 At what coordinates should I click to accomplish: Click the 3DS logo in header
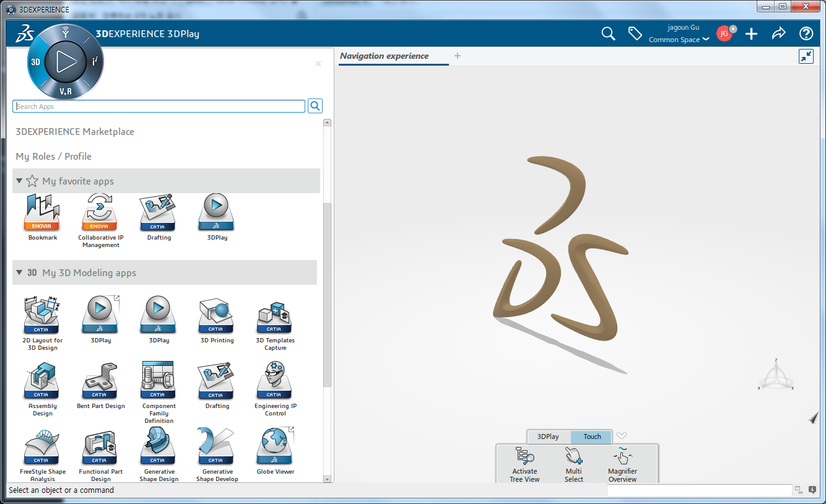(x=24, y=33)
